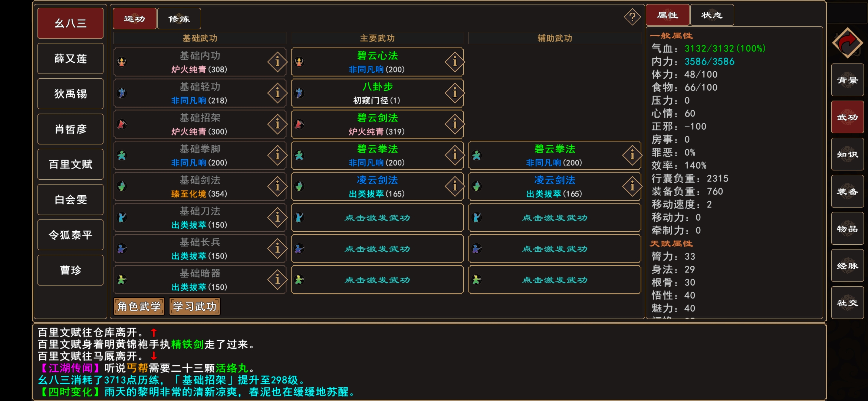Show info for 基础内功
This screenshot has height=401, width=868.
(277, 62)
